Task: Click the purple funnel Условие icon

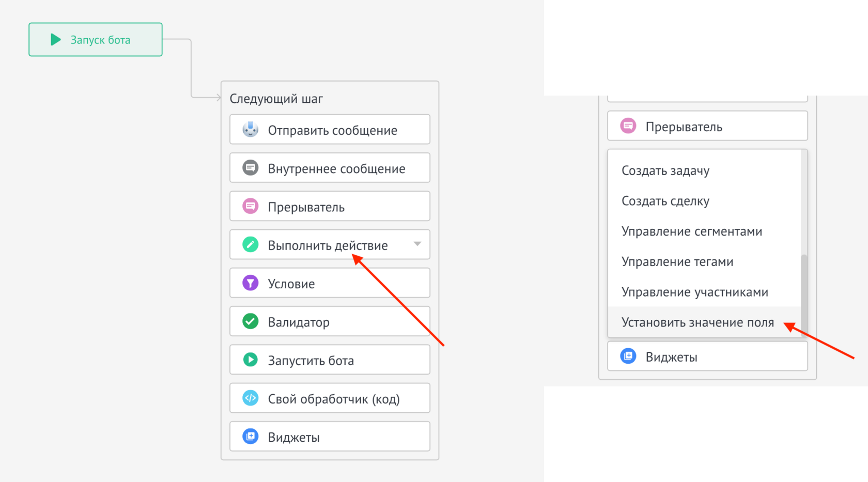Action: 251,283
